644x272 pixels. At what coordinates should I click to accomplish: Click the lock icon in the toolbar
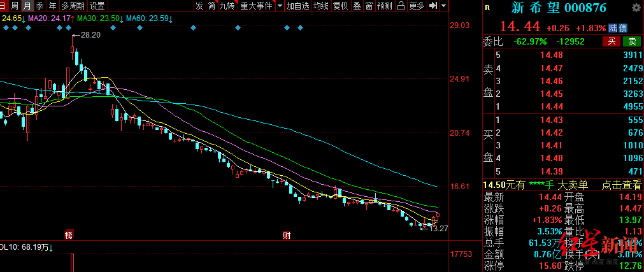(x=400, y=6)
